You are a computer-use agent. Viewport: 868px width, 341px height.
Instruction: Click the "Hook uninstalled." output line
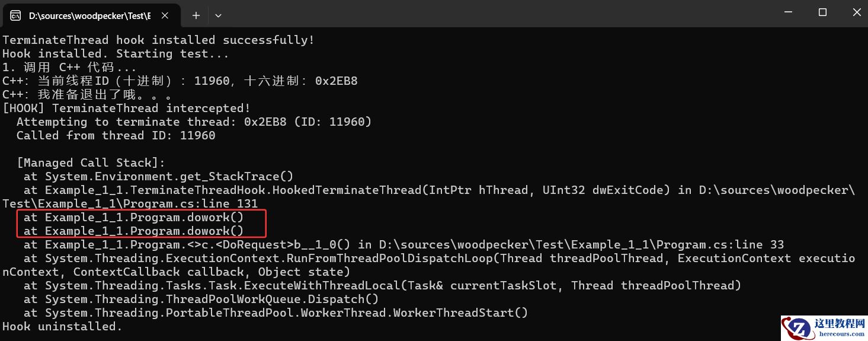pos(62,326)
